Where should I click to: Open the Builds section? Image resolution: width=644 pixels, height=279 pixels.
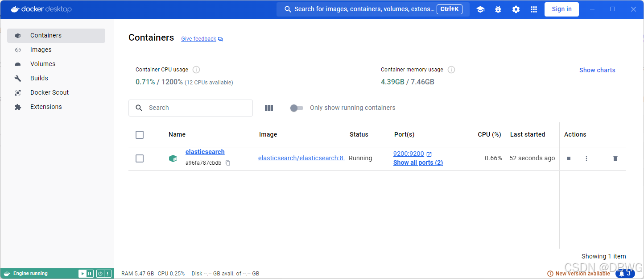click(56, 79)
